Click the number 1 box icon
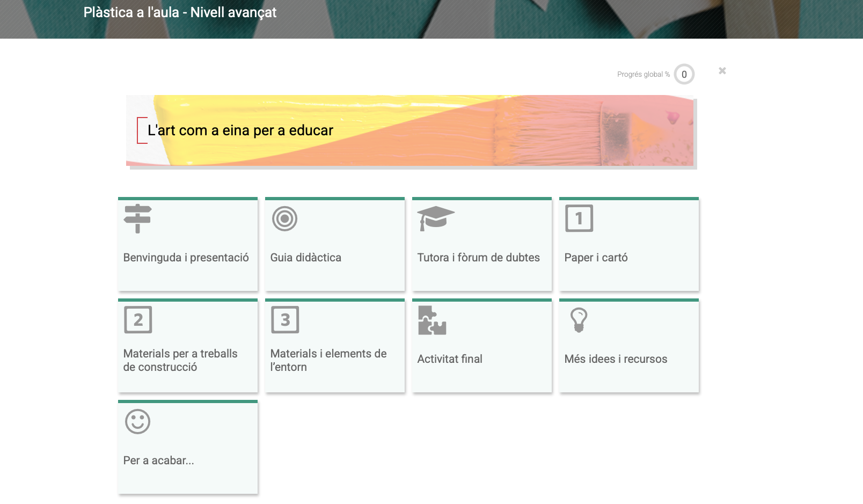 tap(579, 218)
